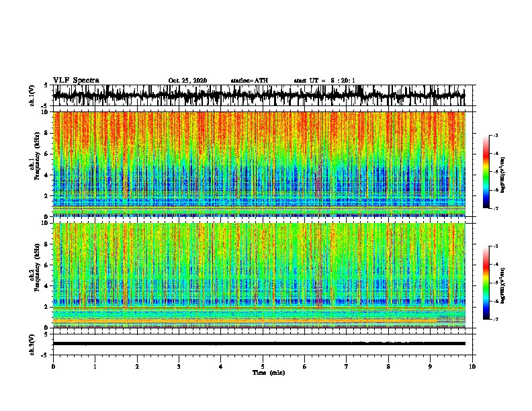Click the time axis tick label "4"

point(221,367)
